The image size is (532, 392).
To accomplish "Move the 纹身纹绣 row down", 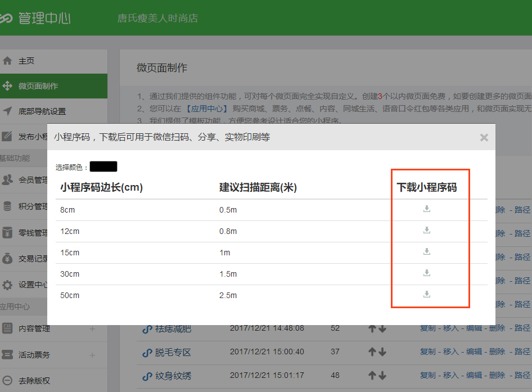I will pos(382,376).
